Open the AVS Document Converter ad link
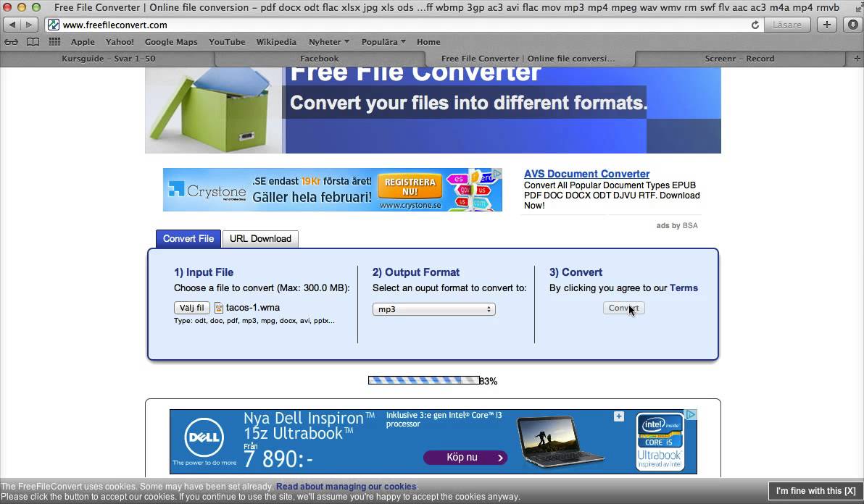 (586, 174)
